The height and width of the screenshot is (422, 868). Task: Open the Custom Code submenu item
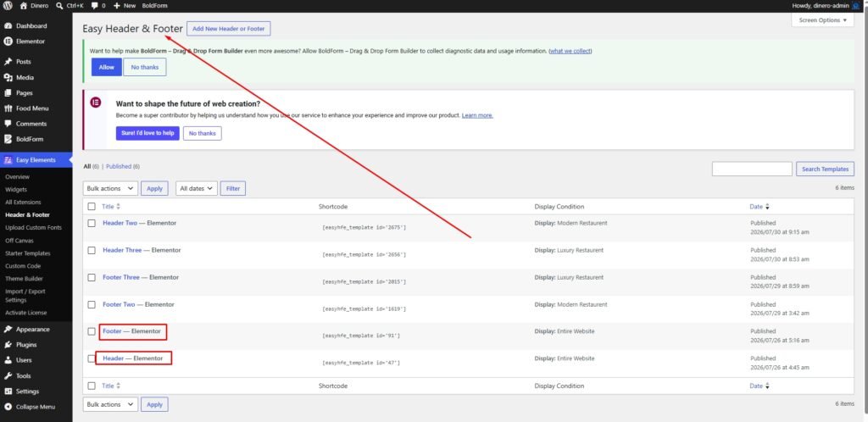click(x=23, y=266)
